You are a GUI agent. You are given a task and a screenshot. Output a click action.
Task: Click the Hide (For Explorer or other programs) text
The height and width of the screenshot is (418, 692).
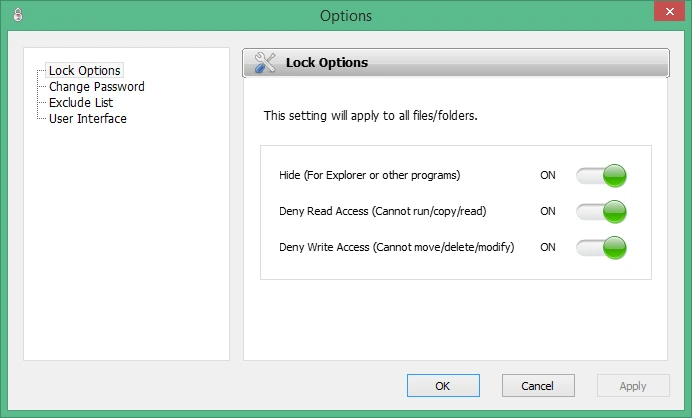coord(369,175)
